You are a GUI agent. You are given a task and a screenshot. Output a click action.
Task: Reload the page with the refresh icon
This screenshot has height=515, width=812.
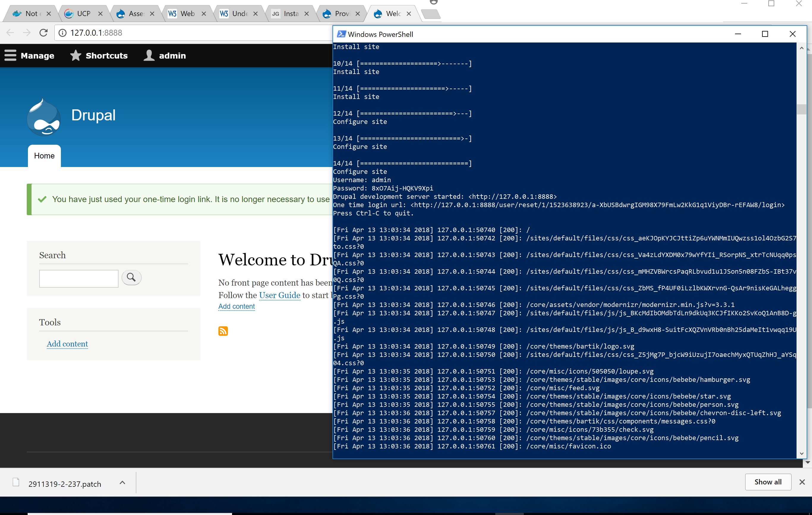tap(43, 32)
